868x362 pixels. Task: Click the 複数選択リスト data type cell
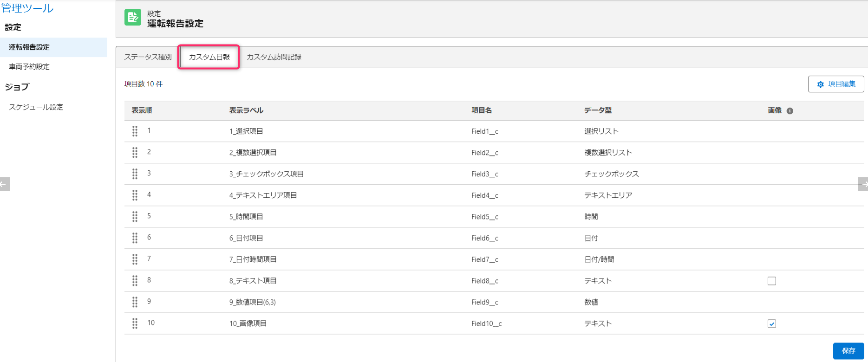(608, 153)
